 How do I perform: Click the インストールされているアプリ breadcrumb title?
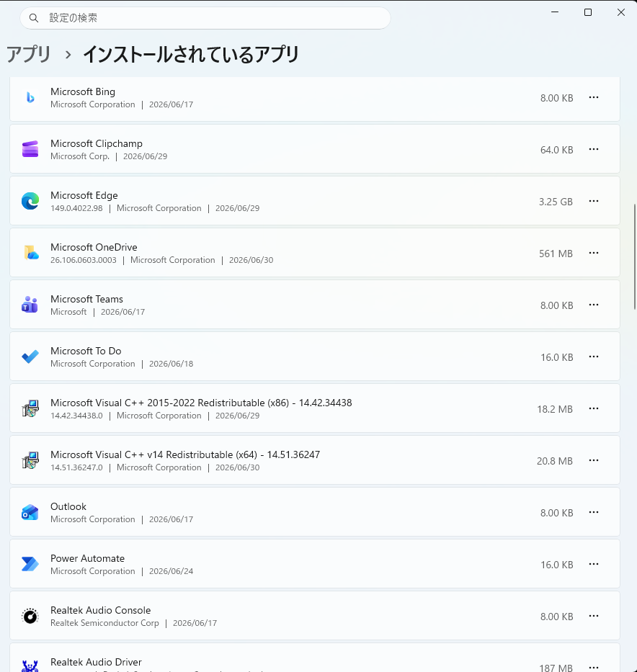pos(191,55)
